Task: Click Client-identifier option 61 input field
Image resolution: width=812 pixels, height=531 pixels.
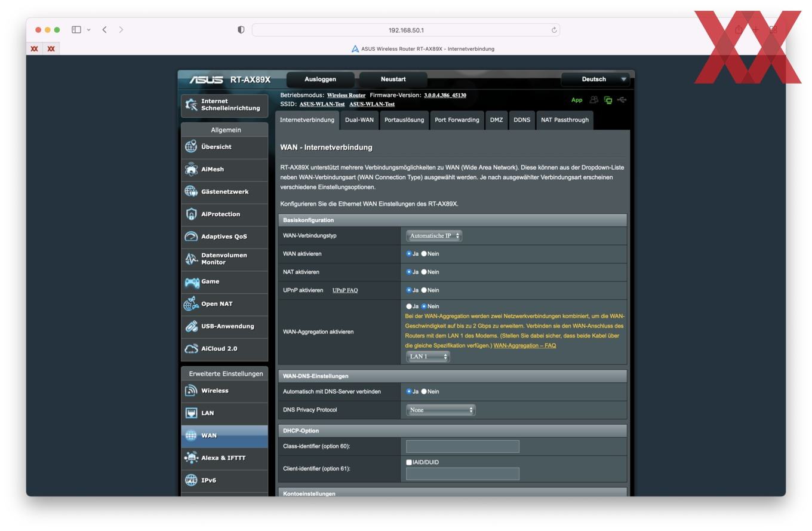Action: (463, 474)
